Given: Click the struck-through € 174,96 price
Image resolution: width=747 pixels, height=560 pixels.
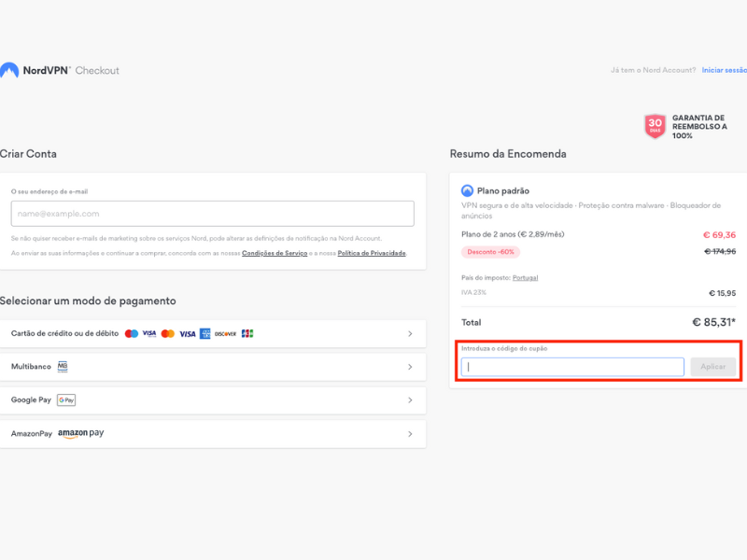Looking at the screenshot, I should click(x=720, y=251).
